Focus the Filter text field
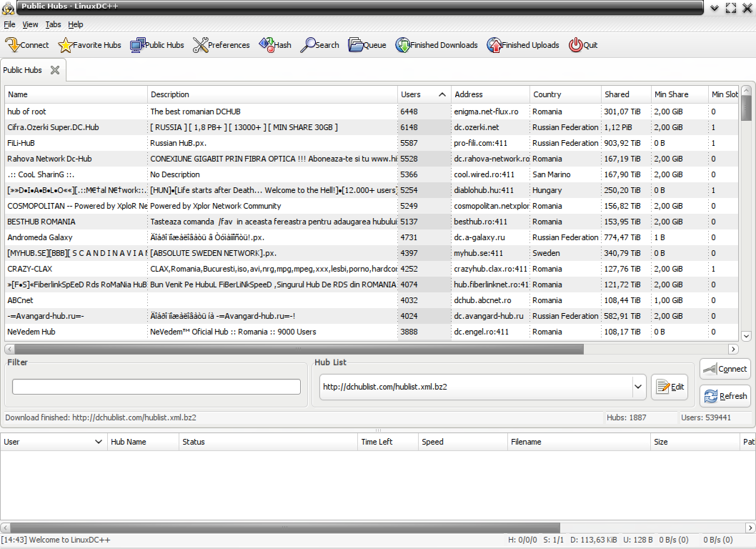 tap(156, 387)
